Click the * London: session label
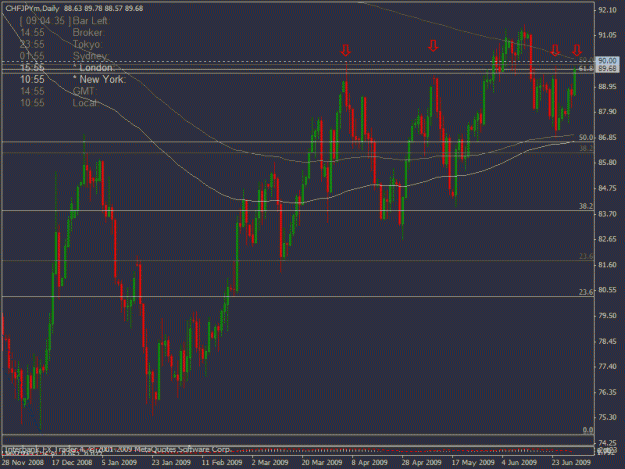Image resolution: width=625 pixels, height=469 pixels. tap(94, 68)
